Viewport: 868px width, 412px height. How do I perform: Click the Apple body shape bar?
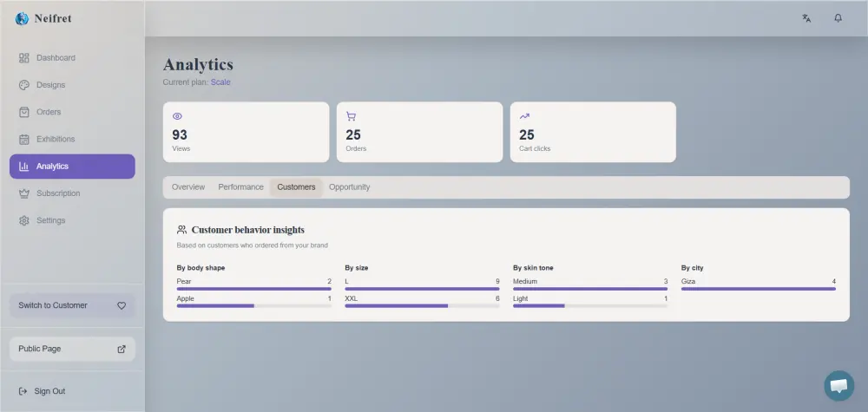coord(254,306)
